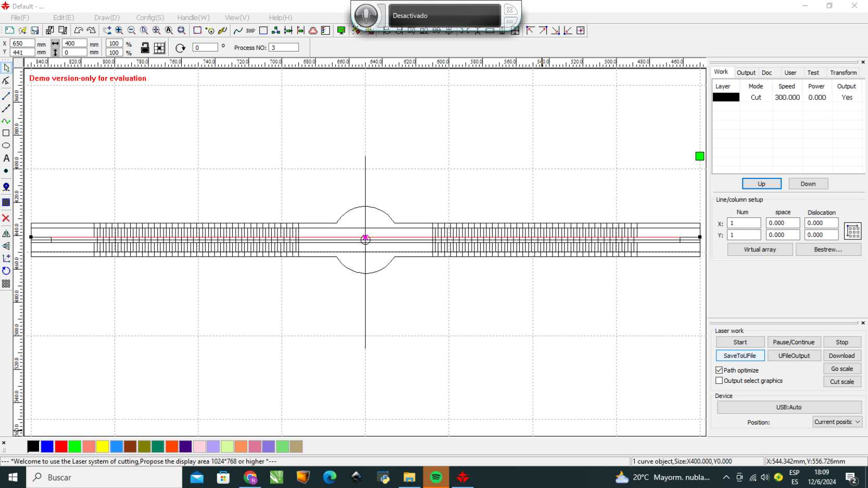The width and height of the screenshot is (868, 488).
Task: Click the SaveToUFile button
Action: [x=740, y=356]
